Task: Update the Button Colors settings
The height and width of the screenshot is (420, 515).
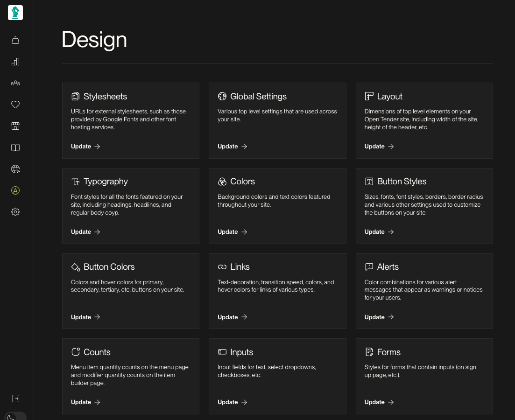Action: pyautogui.click(x=85, y=317)
